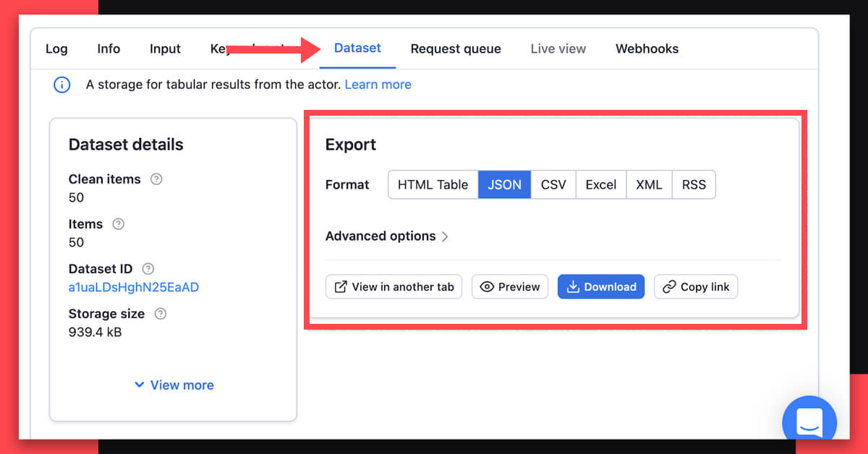The image size is (868, 454).
Task: Select the Dataset tab
Action: click(357, 48)
